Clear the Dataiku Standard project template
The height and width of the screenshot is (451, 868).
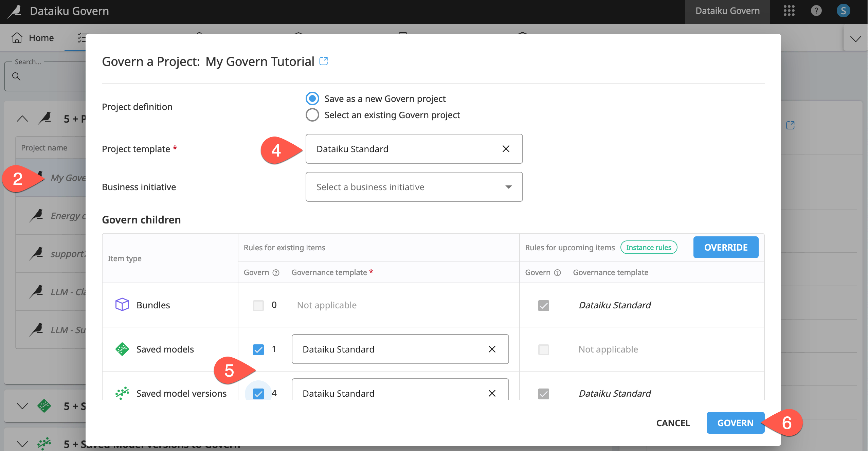pyautogui.click(x=506, y=149)
